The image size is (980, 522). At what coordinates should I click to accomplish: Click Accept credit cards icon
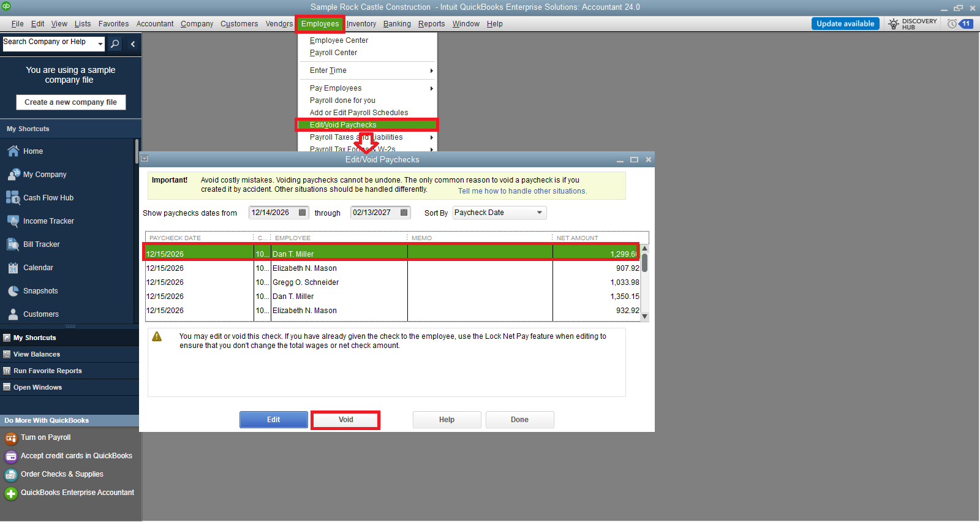click(x=11, y=456)
